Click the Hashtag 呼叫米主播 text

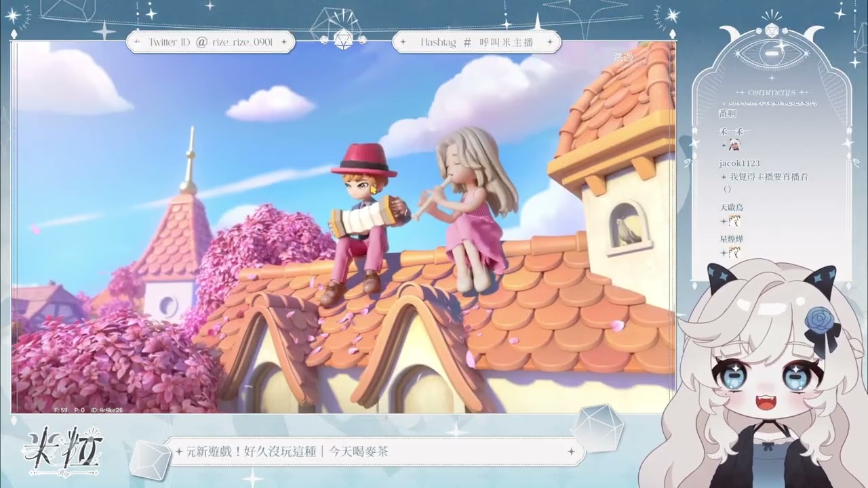click(x=477, y=42)
